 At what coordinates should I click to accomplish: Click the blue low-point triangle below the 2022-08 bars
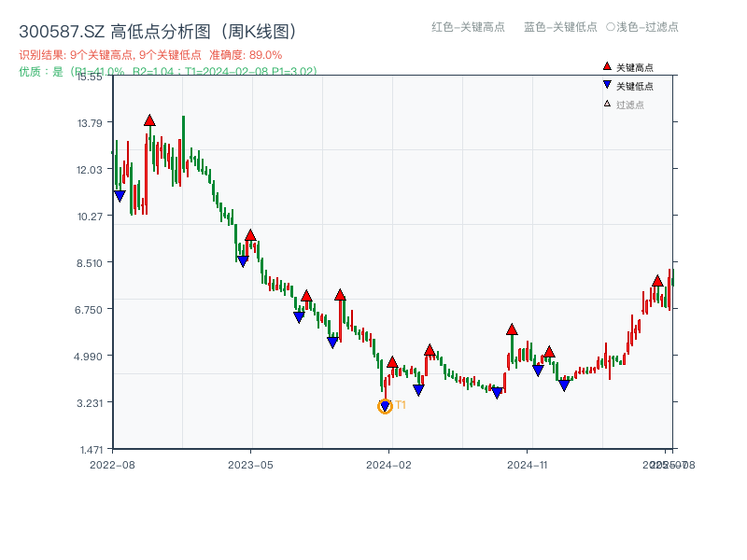pyautogui.click(x=118, y=195)
